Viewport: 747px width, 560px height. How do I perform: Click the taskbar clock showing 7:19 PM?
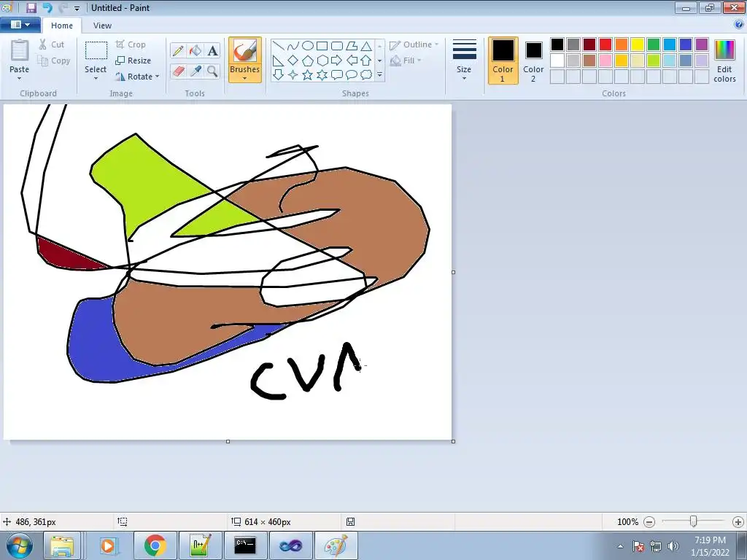[710, 545]
